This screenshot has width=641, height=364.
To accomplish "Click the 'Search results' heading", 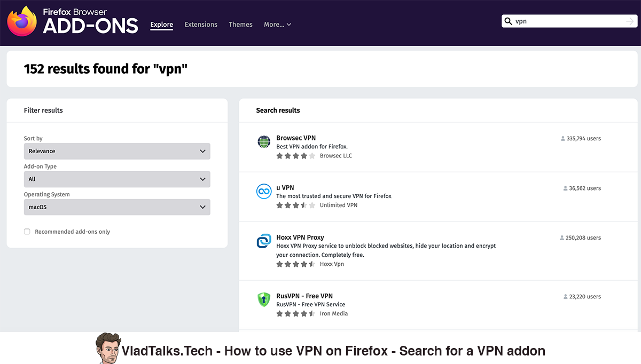I will pos(278,110).
